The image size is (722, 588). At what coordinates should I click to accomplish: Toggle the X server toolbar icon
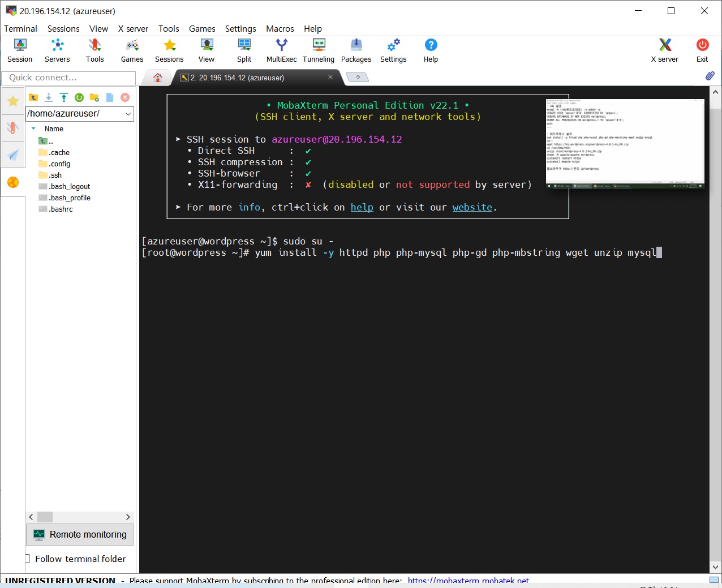pyautogui.click(x=664, y=50)
